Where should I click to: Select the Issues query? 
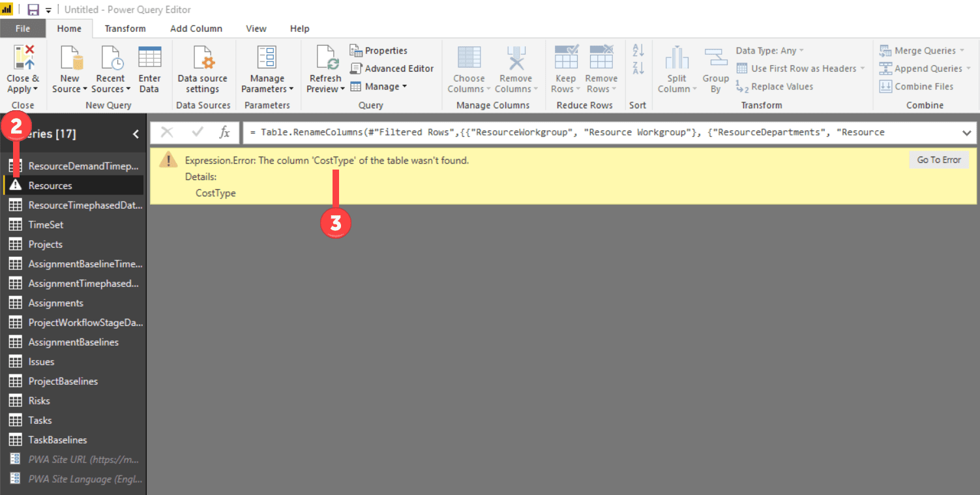(x=74, y=361)
